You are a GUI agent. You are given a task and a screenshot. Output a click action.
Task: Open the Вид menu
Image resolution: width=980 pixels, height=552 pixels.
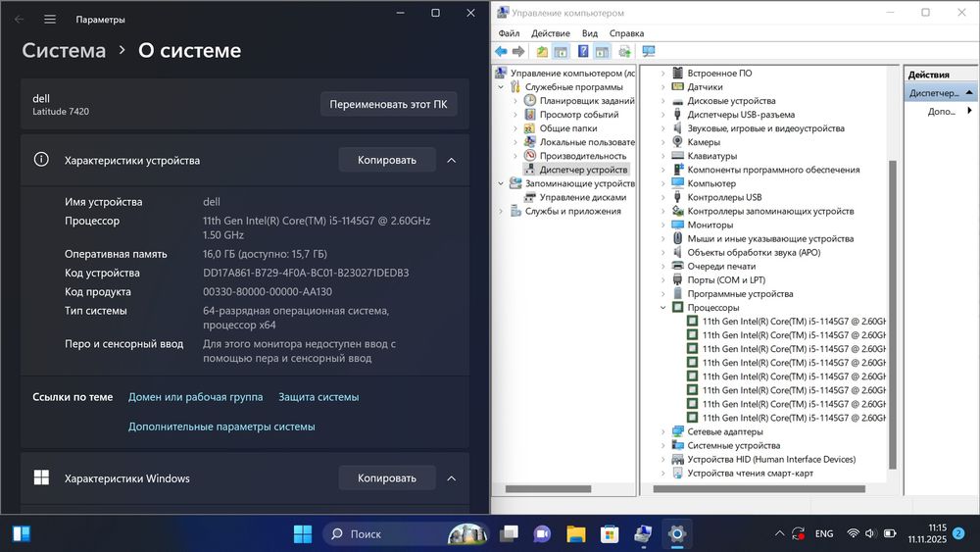click(x=589, y=33)
